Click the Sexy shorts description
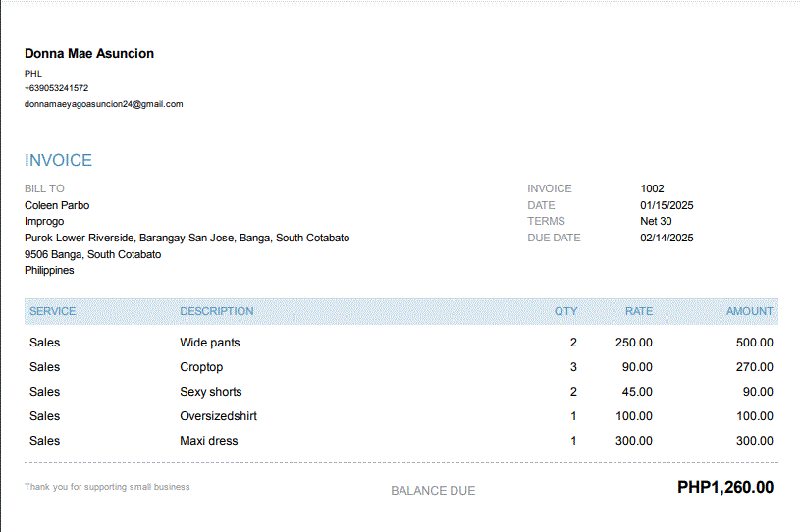 (x=211, y=392)
